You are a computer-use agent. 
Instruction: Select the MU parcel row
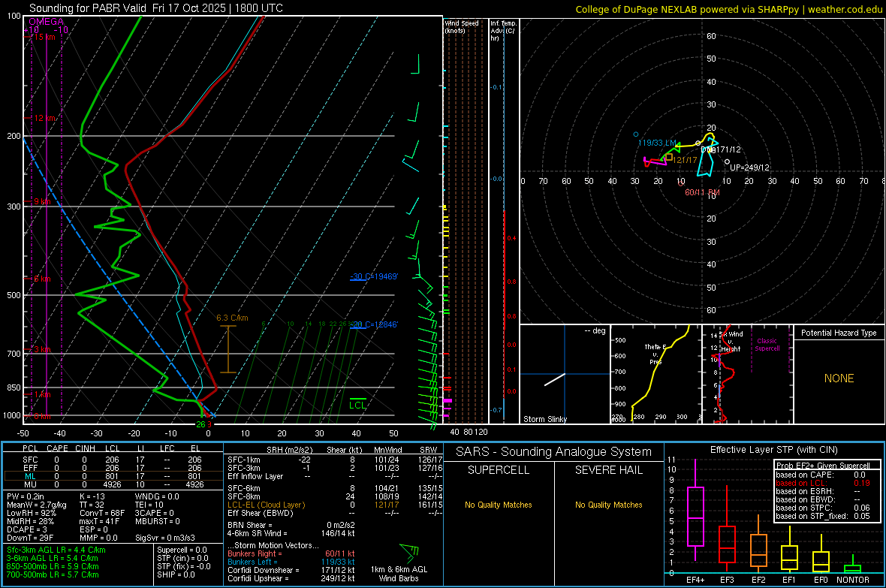click(113, 484)
